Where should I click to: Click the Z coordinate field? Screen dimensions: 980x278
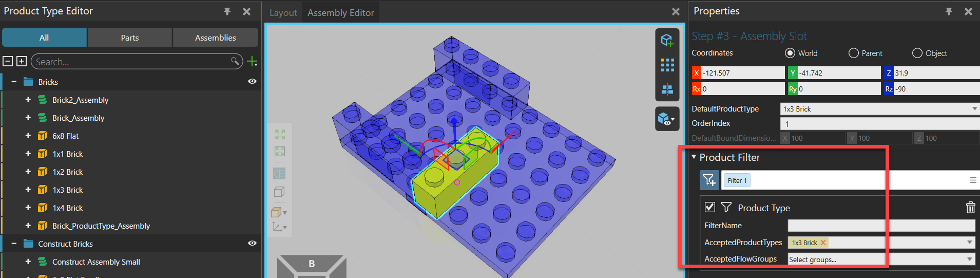click(936, 73)
